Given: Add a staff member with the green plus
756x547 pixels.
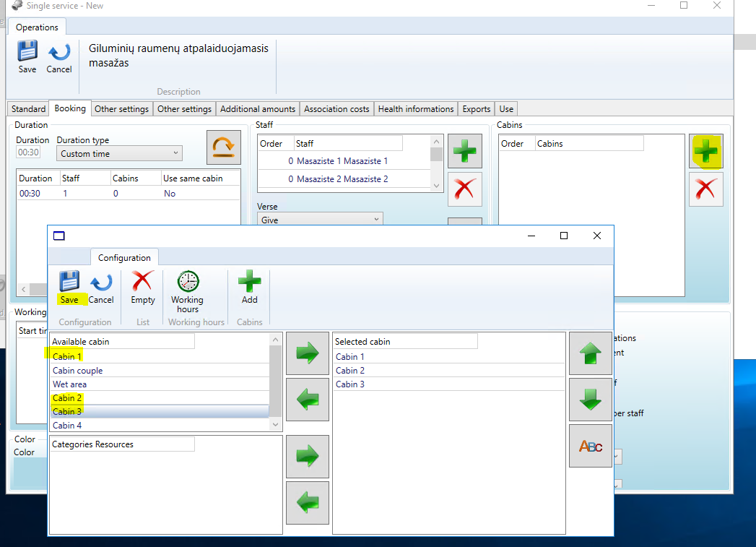Looking at the screenshot, I should pyautogui.click(x=465, y=151).
